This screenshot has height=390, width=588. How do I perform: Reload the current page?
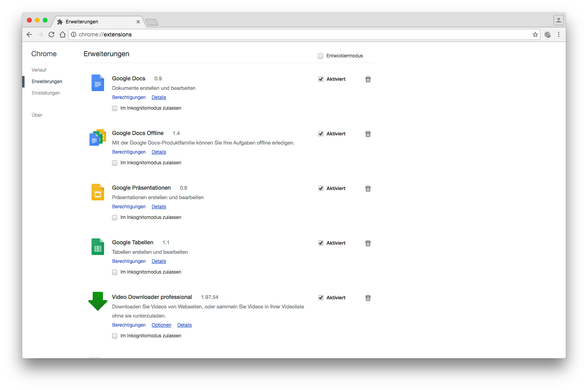click(x=51, y=34)
